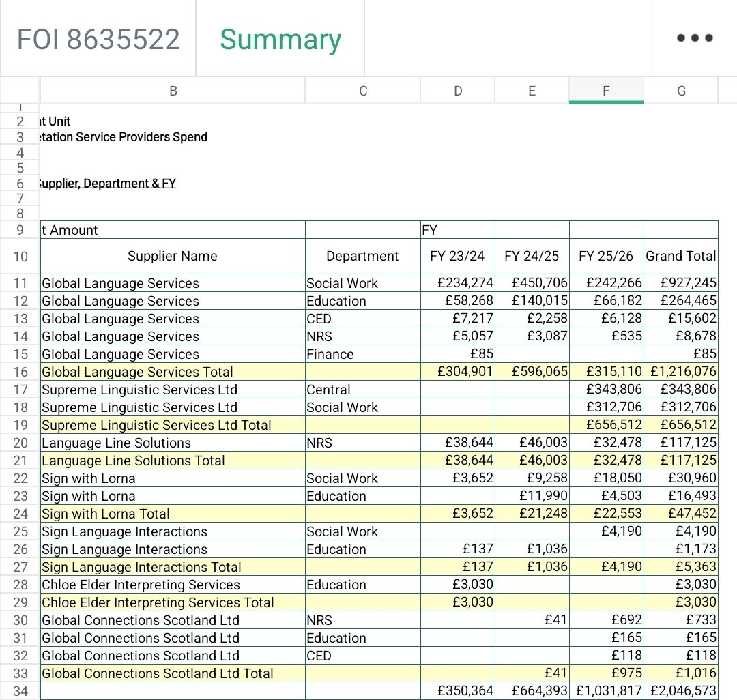The height and width of the screenshot is (700, 737).
Task: Select the £4,503 cell
Action: [x=607, y=496]
